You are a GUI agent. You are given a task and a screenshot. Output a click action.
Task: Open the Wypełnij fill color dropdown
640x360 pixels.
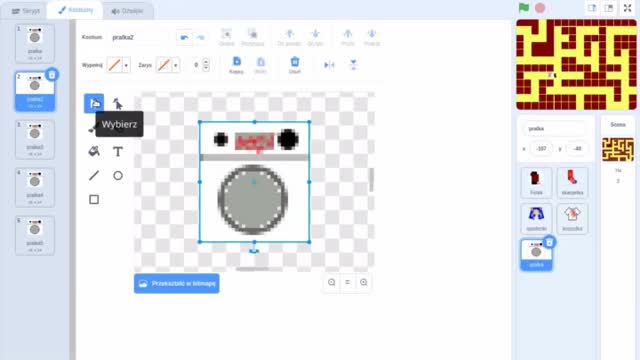[126, 65]
